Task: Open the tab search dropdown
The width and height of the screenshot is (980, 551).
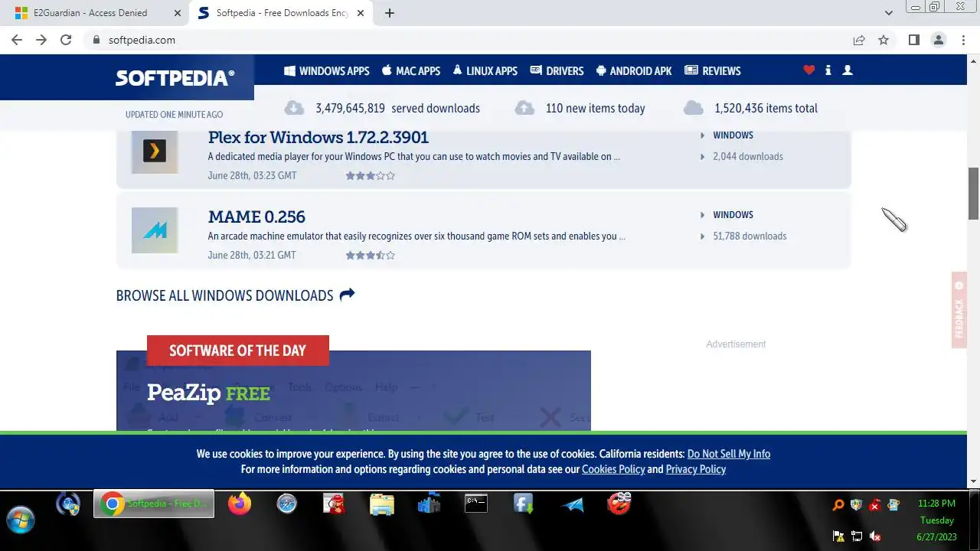Action: 888,13
